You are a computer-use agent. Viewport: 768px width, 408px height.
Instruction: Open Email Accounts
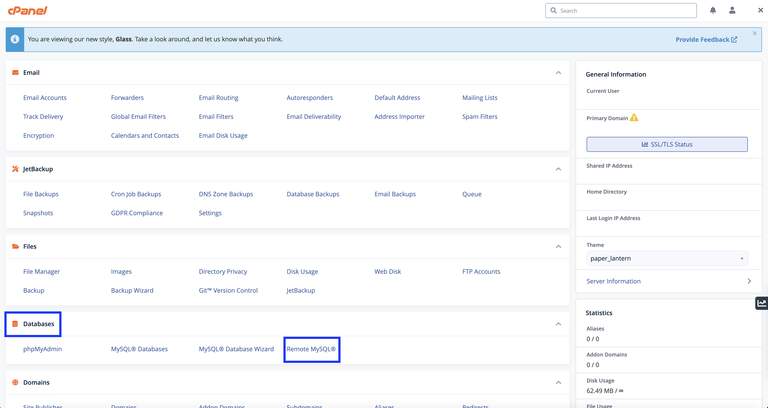point(45,98)
